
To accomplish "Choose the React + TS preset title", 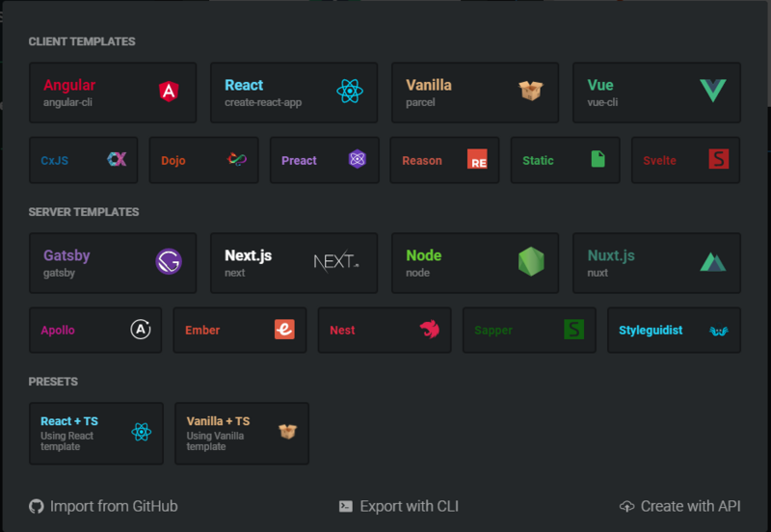I will [69, 421].
